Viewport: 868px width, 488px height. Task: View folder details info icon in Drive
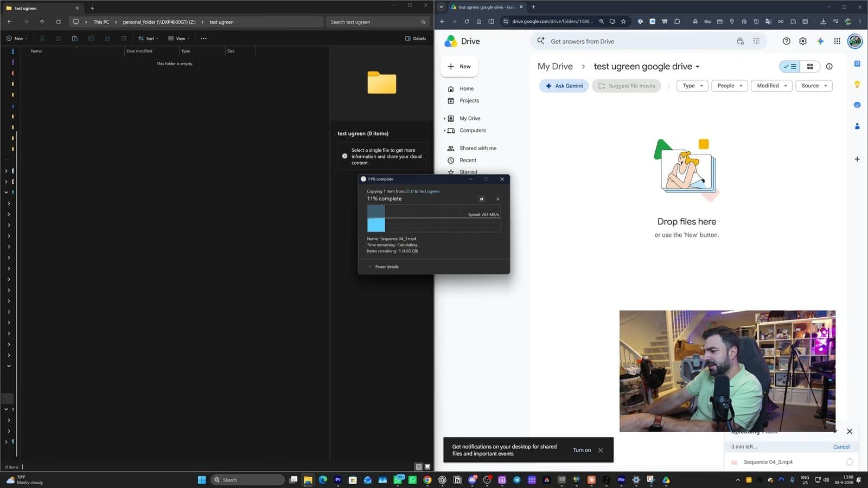pos(829,66)
